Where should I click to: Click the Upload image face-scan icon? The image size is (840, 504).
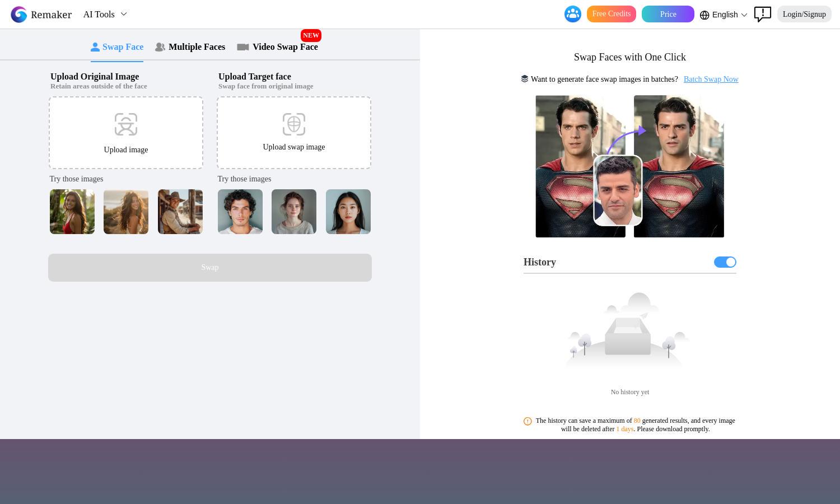coord(126,124)
